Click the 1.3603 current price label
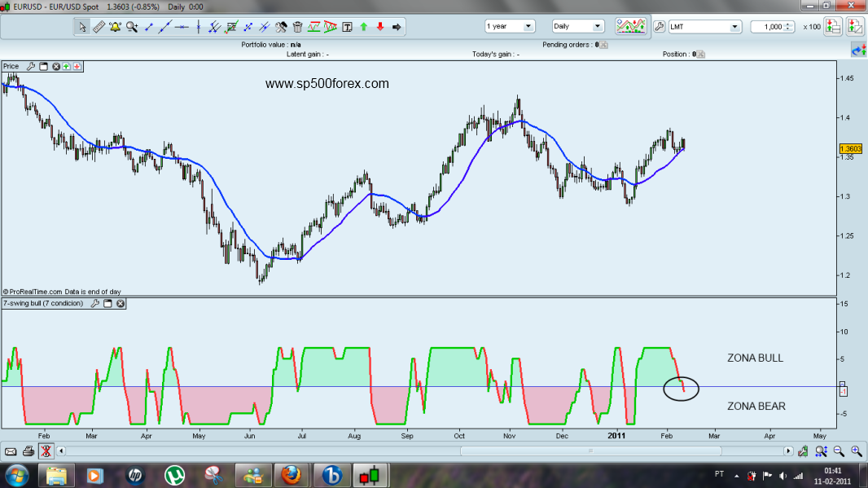Image resolution: width=868 pixels, height=488 pixels. [851, 148]
